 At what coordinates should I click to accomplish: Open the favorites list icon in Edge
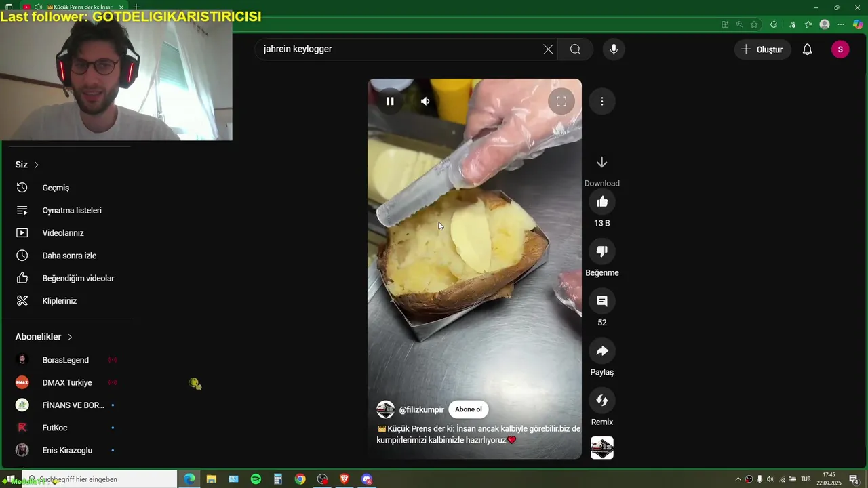[x=808, y=24]
